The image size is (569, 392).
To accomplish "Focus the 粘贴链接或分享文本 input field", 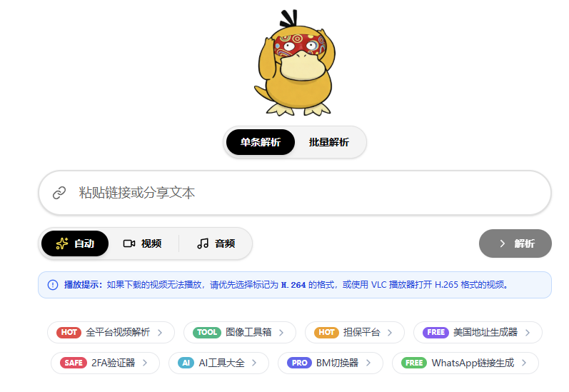I will (295, 193).
